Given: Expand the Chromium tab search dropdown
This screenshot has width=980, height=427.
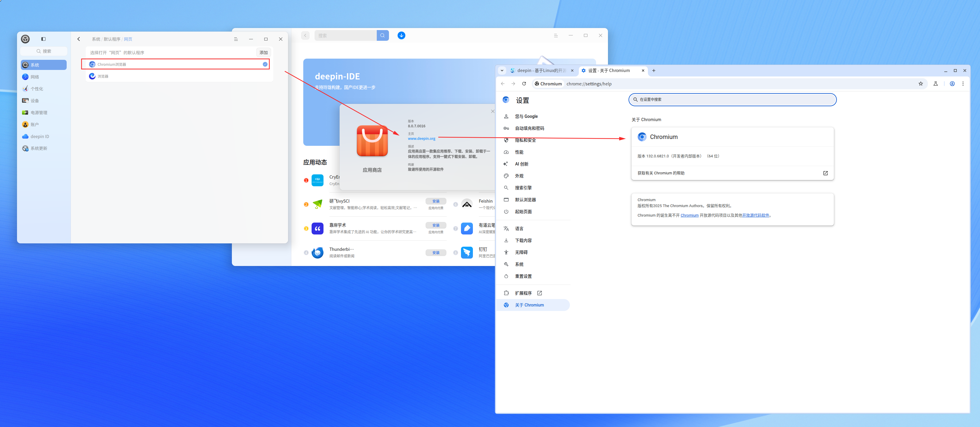Looking at the screenshot, I should 502,70.
